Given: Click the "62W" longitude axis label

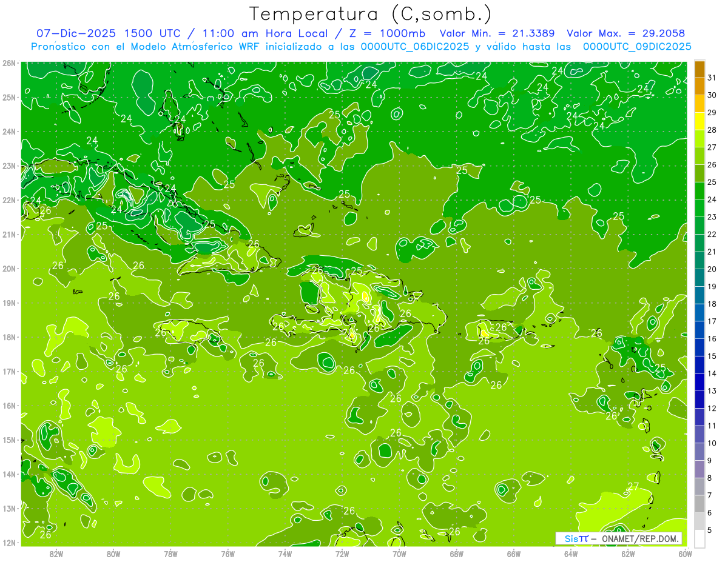Looking at the screenshot, I should (629, 554).
